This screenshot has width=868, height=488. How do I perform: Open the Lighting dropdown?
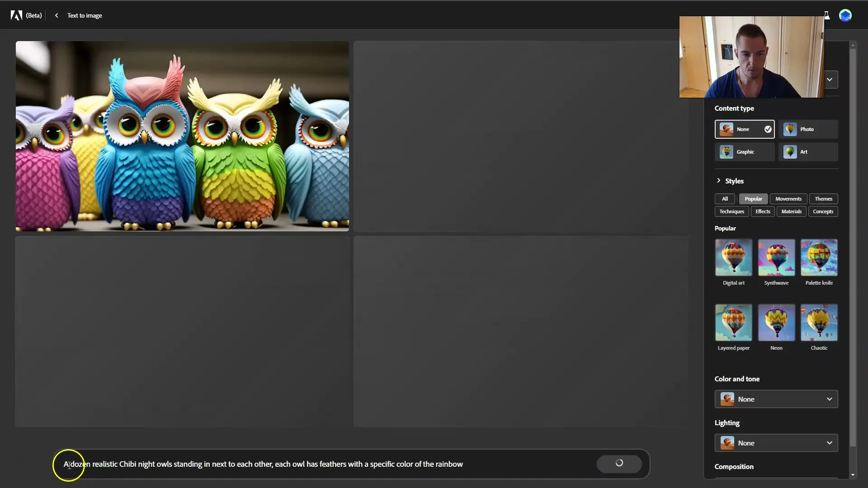point(777,443)
